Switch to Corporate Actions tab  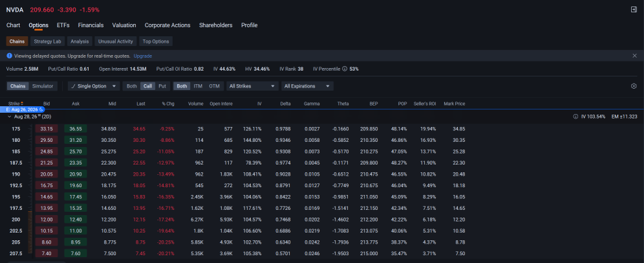pyautogui.click(x=167, y=25)
